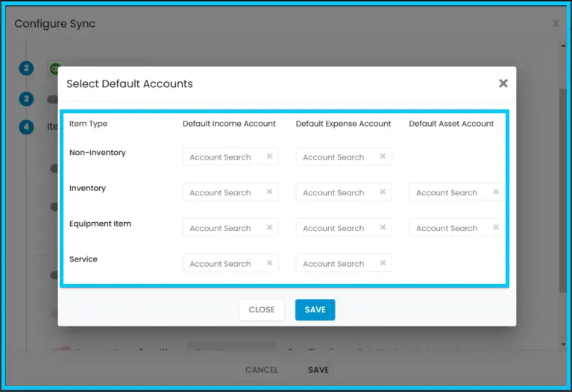Click the Configure Sync scrollbar
The image size is (572, 392).
(x=563, y=189)
